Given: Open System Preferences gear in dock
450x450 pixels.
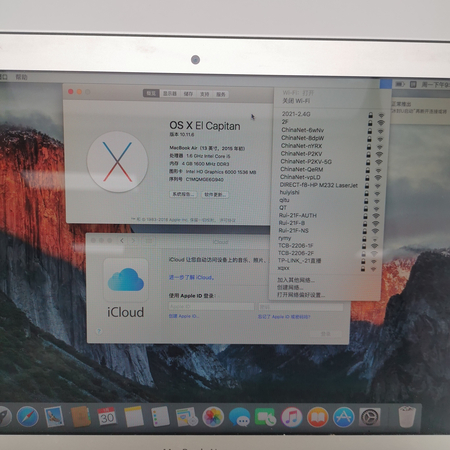Looking at the screenshot, I should 369,417.
